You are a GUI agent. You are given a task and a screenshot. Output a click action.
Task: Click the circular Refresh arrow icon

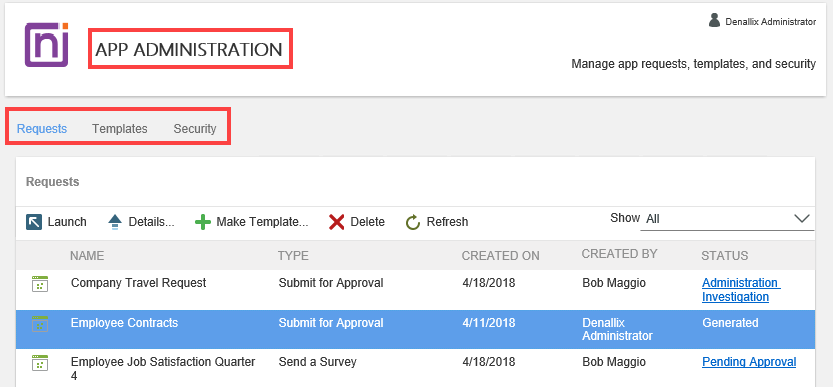pos(413,222)
